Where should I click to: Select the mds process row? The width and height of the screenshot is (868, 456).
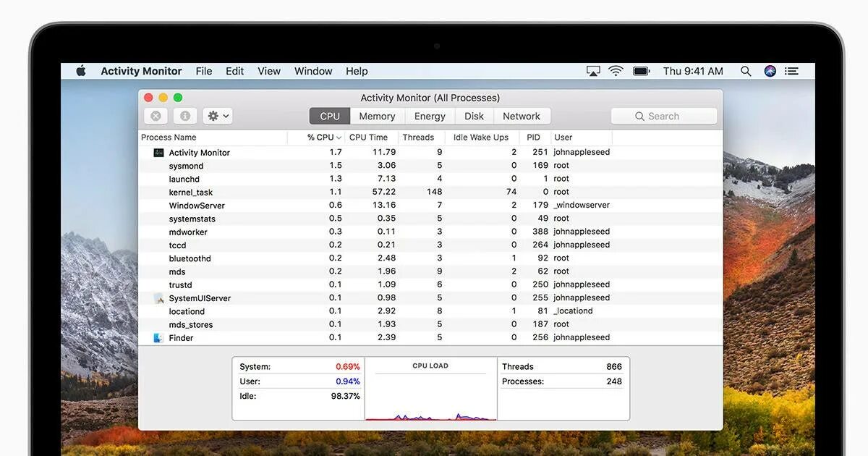click(x=430, y=271)
